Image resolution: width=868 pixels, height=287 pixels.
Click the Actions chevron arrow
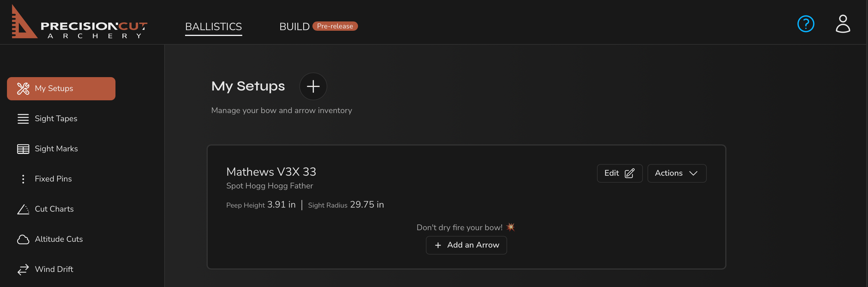pos(693,173)
